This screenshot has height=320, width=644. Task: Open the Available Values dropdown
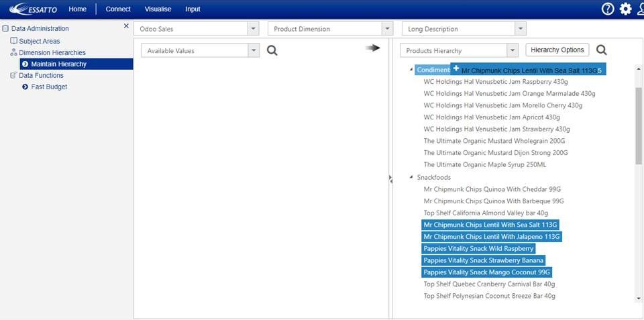tap(254, 51)
